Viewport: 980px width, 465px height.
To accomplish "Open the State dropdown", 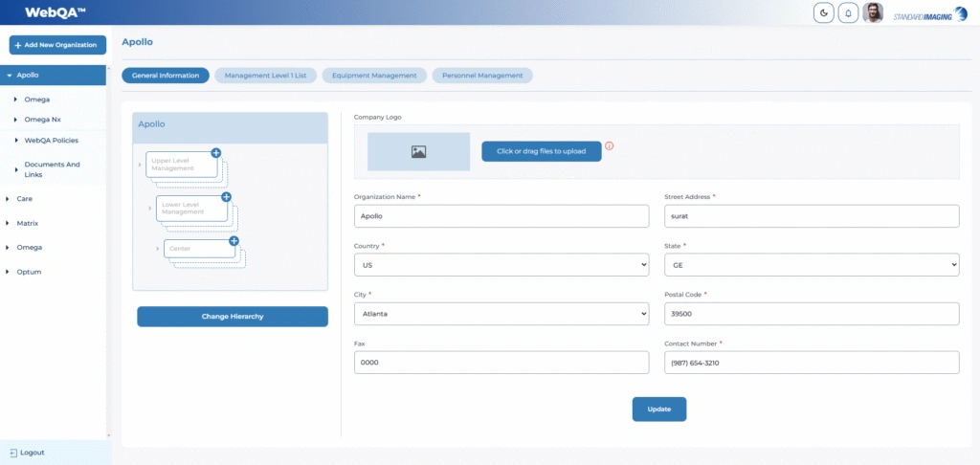I will 812,264.
